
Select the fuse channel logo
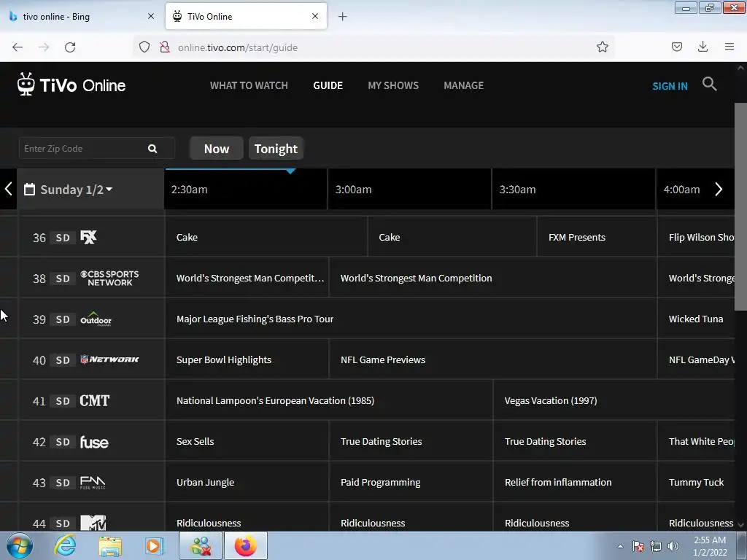(94, 442)
